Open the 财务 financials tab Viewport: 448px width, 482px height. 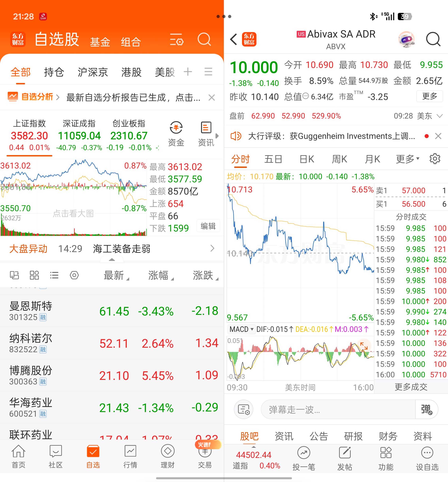(388, 436)
